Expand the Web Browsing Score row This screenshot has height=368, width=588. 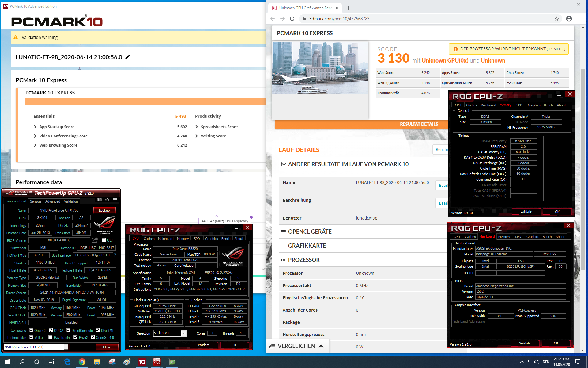[35, 145]
